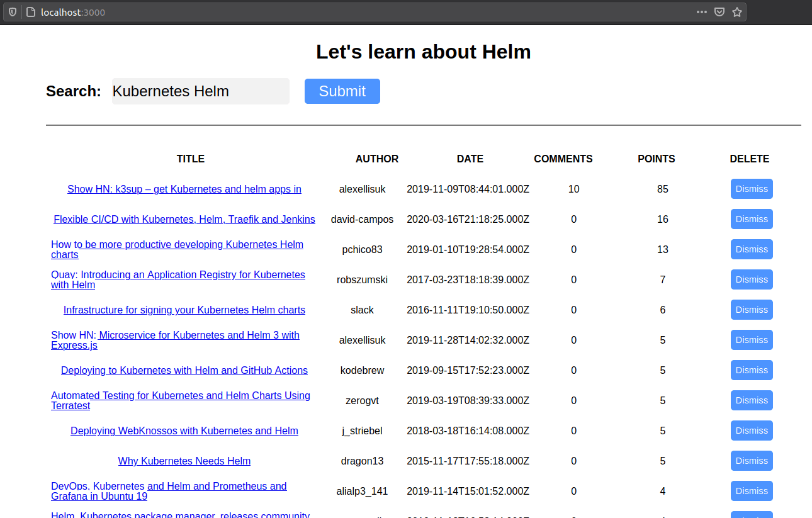Open the Why Kubernetes Needs Helm link
The width and height of the screenshot is (812, 518).
click(184, 461)
